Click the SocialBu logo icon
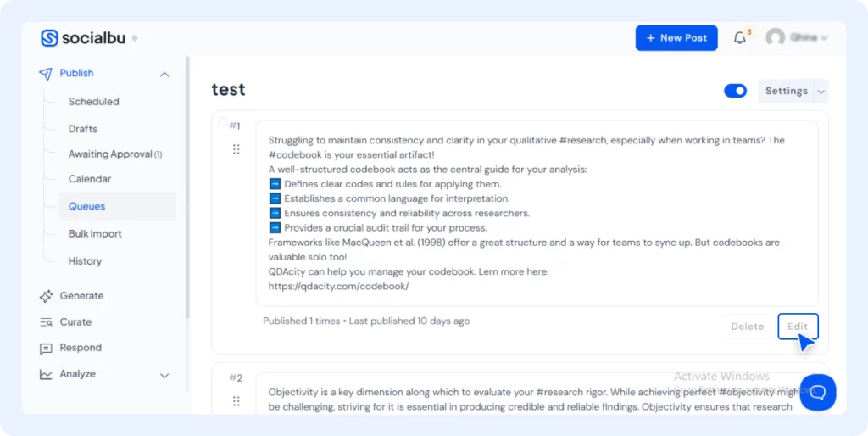 tap(49, 37)
